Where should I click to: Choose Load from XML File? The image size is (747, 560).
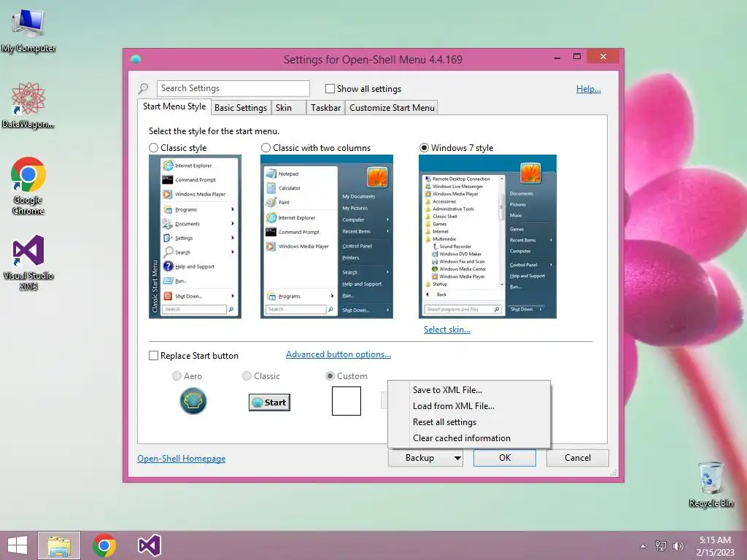pyautogui.click(x=469, y=406)
